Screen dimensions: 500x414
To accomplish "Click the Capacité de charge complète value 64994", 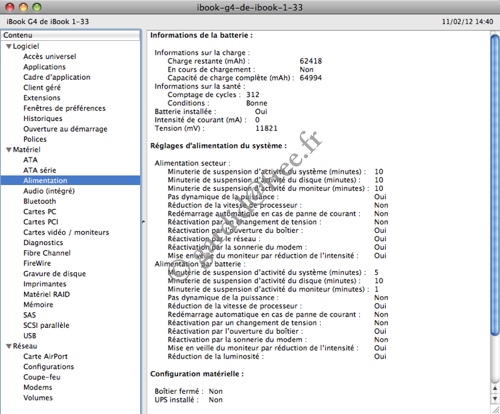I will click(311, 78).
